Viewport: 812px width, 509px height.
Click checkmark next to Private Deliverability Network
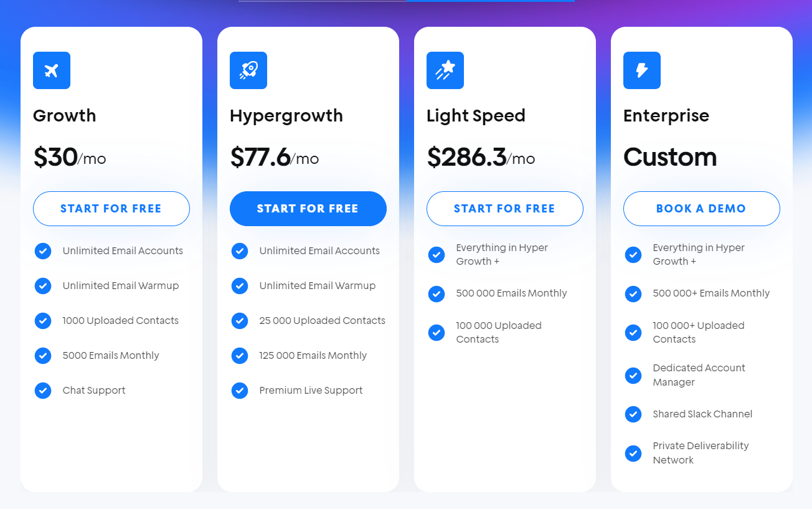click(633, 453)
